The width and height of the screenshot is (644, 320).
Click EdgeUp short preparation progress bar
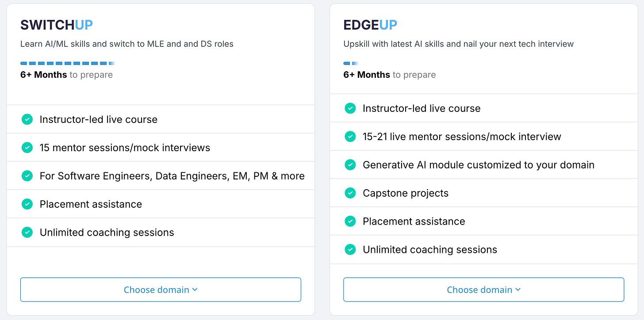click(x=350, y=64)
